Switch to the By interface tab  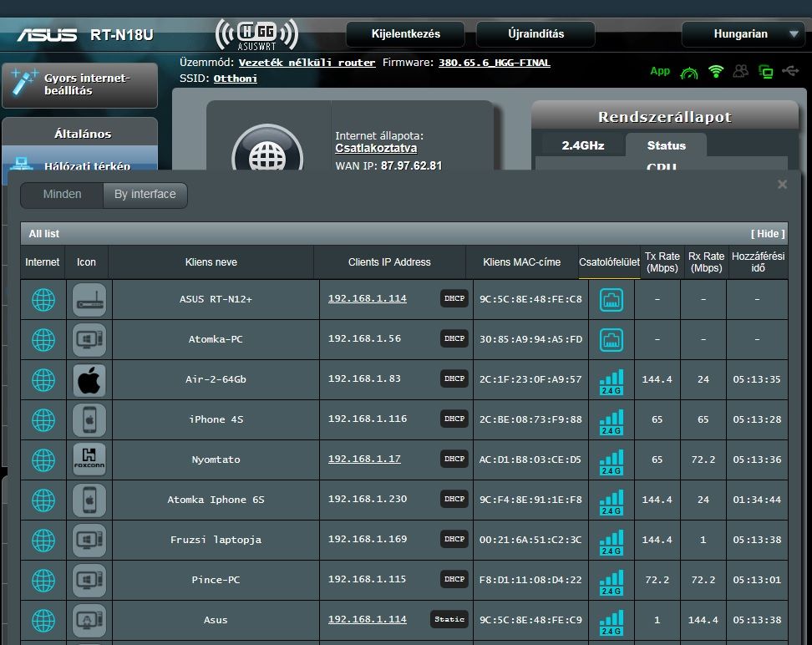click(x=145, y=195)
